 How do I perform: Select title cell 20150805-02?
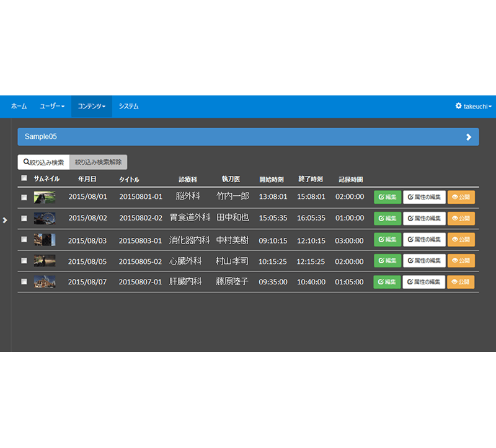pyautogui.click(x=141, y=261)
